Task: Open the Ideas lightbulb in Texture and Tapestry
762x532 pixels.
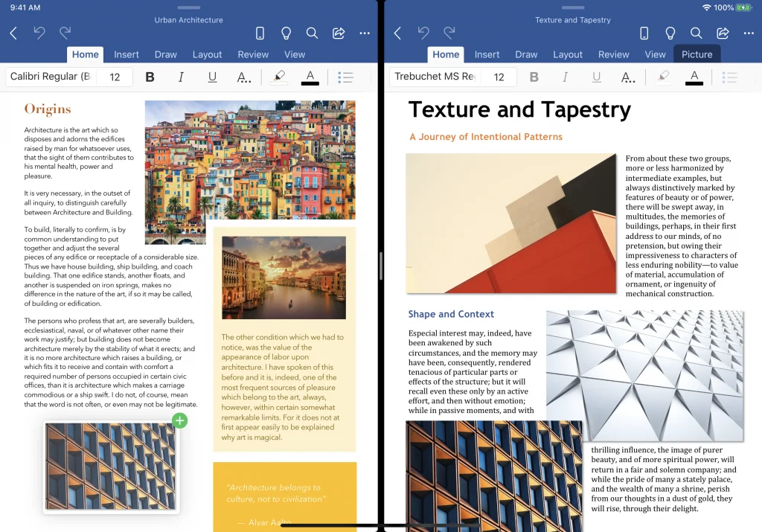Action: click(x=670, y=33)
